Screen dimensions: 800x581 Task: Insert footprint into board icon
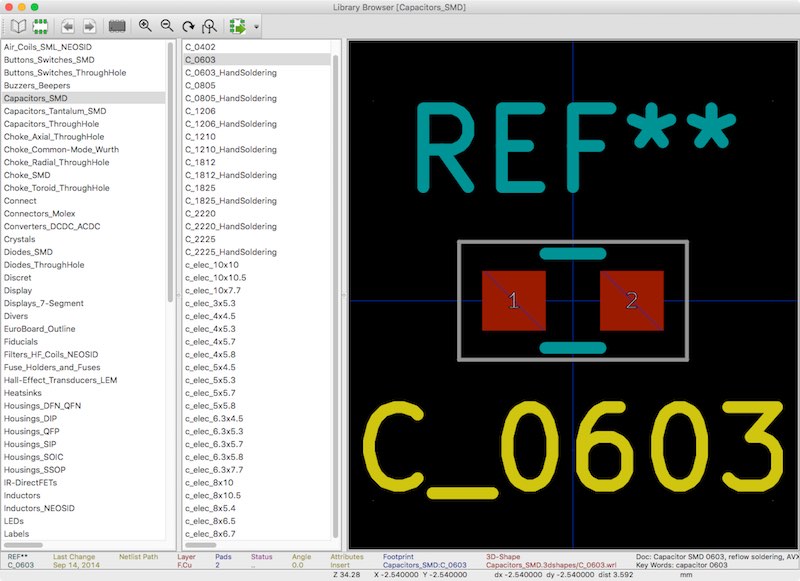point(237,26)
